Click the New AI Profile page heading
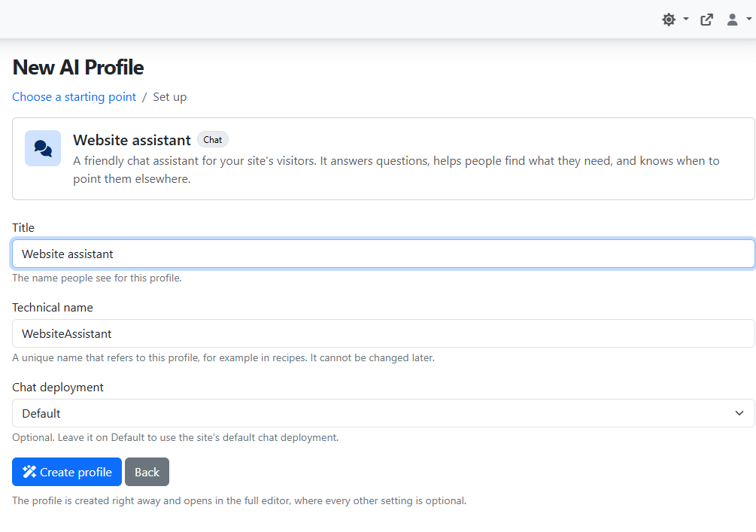 coord(78,67)
